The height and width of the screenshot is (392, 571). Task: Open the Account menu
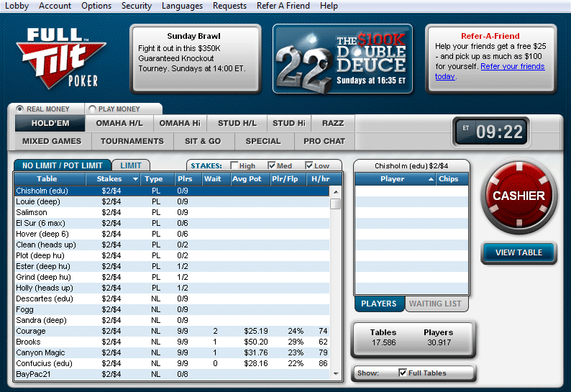[x=55, y=6]
